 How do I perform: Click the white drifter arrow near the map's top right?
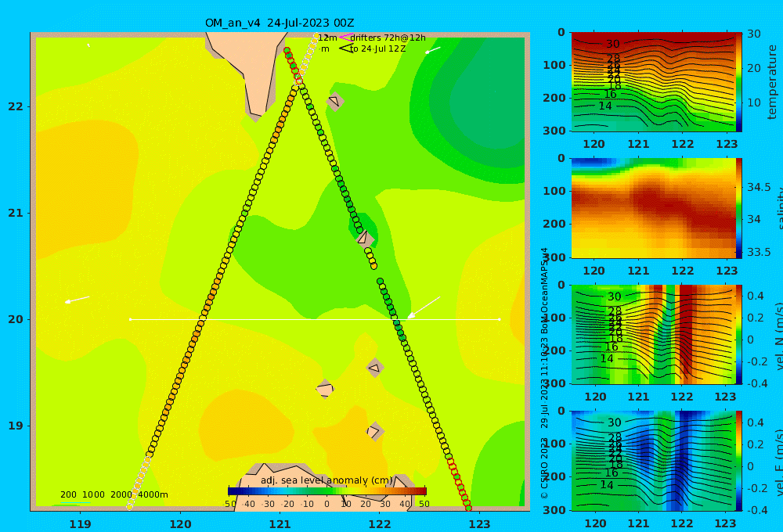433,50
